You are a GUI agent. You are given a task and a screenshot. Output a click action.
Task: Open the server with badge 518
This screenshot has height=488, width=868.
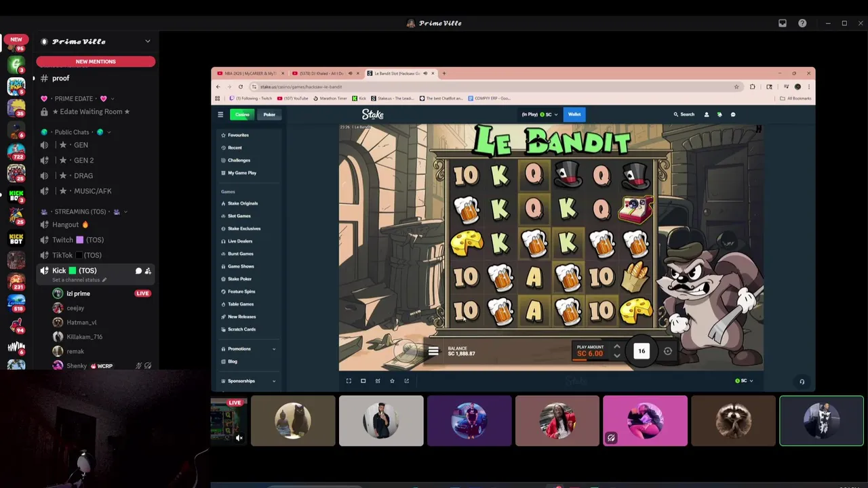click(16, 302)
